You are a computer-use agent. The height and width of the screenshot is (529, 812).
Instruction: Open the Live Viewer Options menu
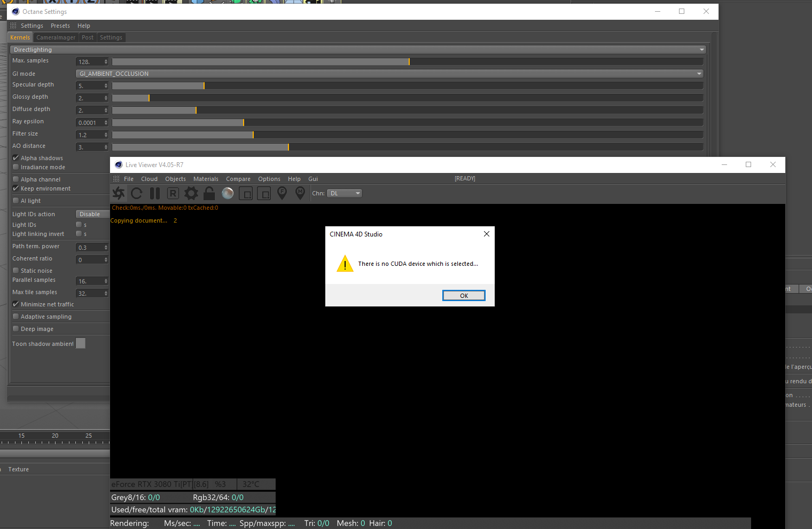tap(269, 179)
